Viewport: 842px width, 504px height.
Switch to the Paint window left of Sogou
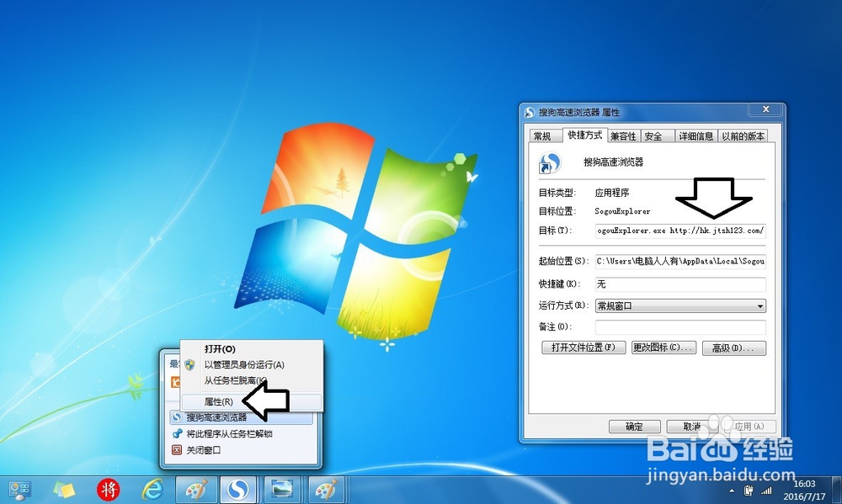[196, 490]
